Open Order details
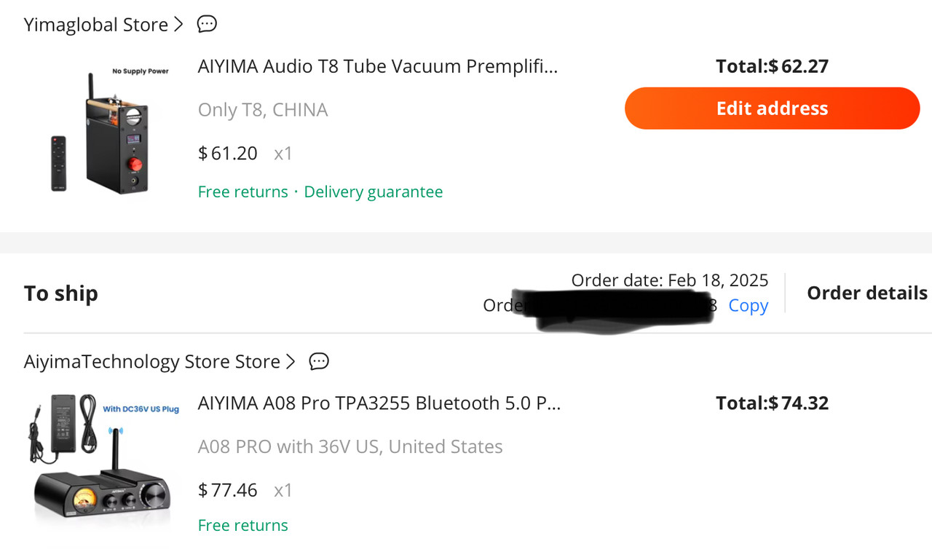Screen dimensions: 932x560 point(866,293)
